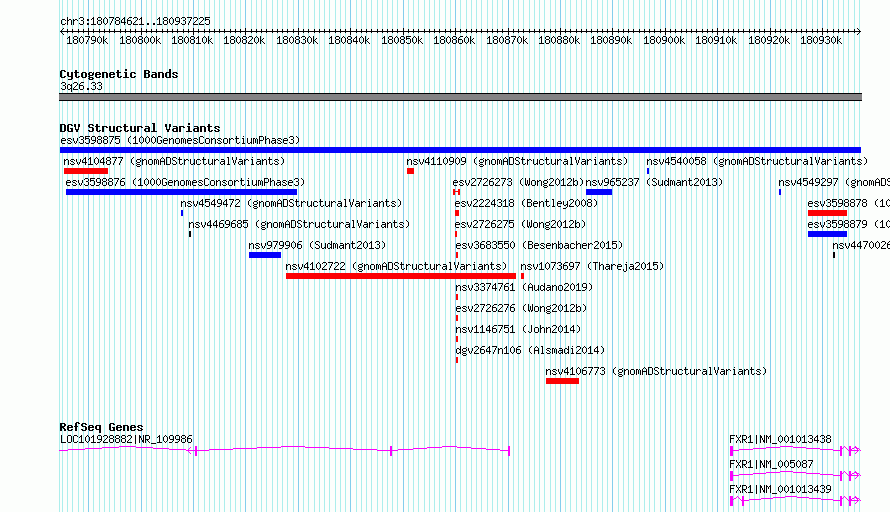
Task: Click the esv3683550 (Besenbacher2015) label
Action: tap(539, 245)
